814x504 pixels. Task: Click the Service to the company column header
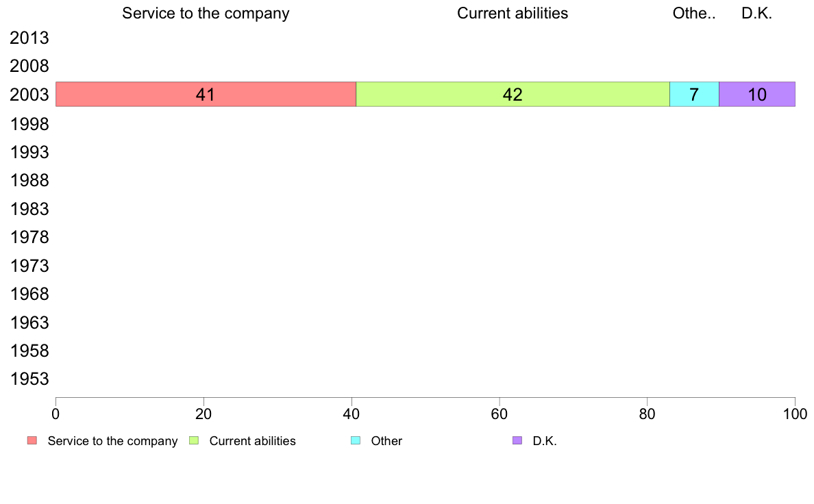click(206, 14)
